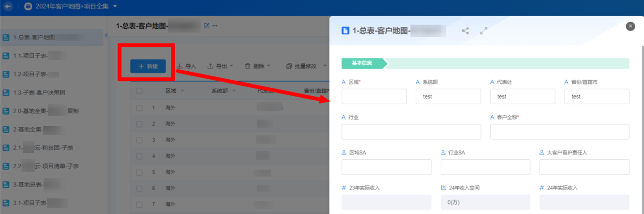Image resolution: width=644 pixels, height=214 pixels.
Task: Open the 导出 dropdown
Action: (x=220, y=66)
